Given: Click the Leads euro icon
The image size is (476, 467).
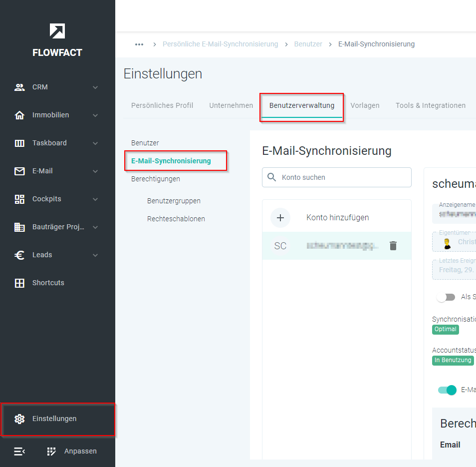Looking at the screenshot, I should tap(19, 255).
